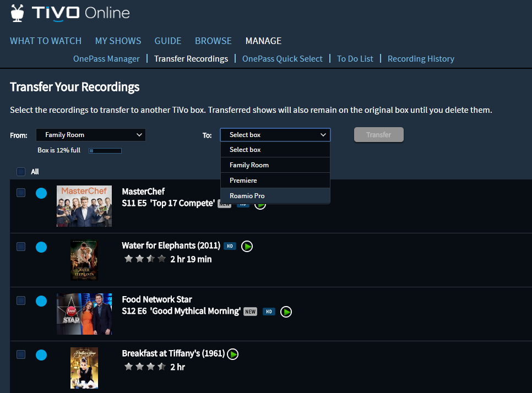Open the Water for Elephants poster thumbnail

(x=84, y=260)
